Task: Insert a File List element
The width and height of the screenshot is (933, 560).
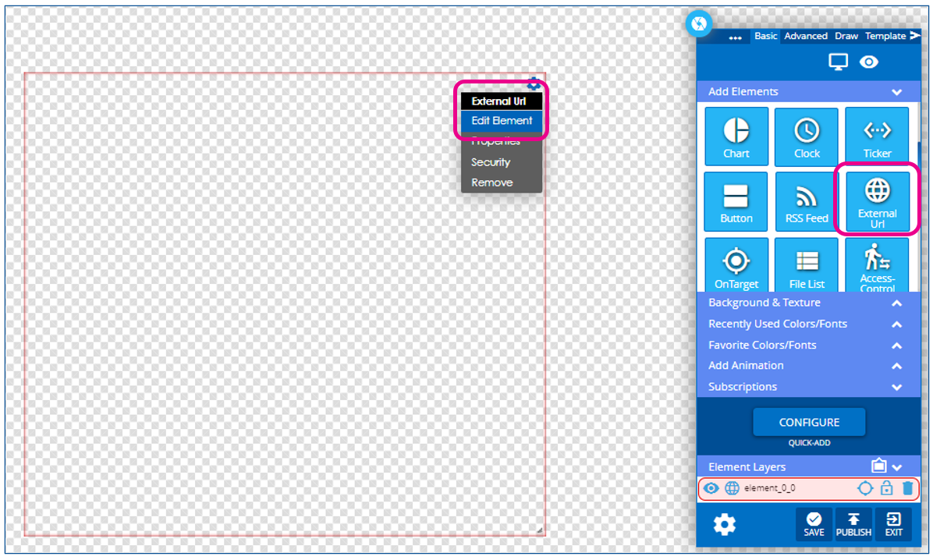Action: point(806,265)
